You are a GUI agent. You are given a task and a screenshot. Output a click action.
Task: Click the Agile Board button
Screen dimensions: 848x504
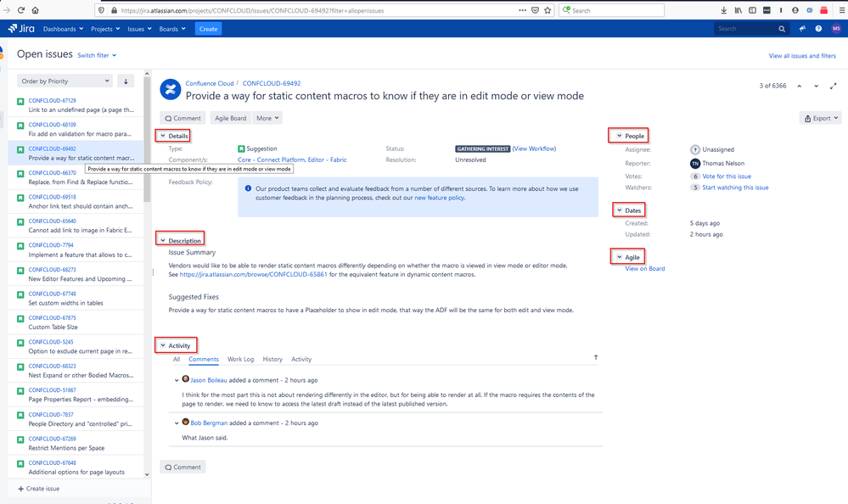[230, 119]
